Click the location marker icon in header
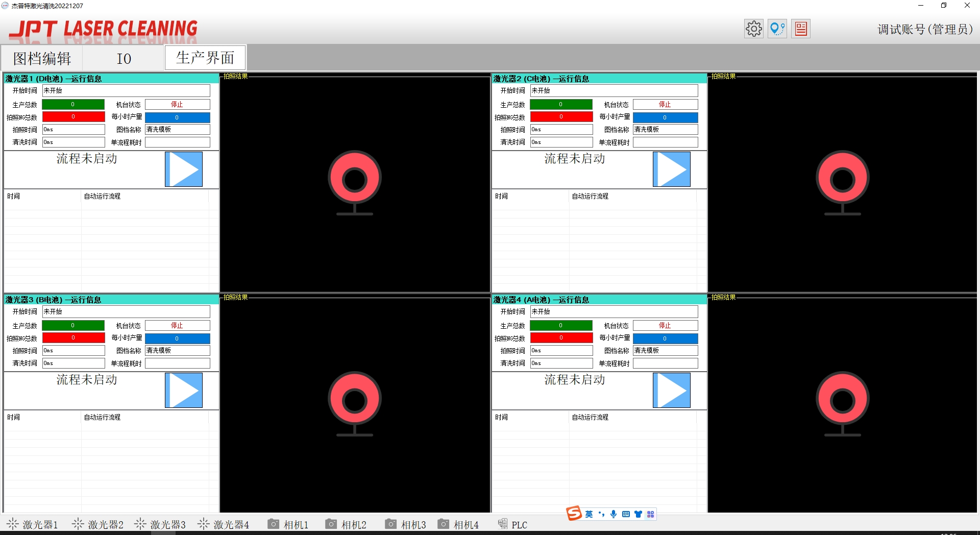This screenshot has width=980, height=535. (x=777, y=29)
